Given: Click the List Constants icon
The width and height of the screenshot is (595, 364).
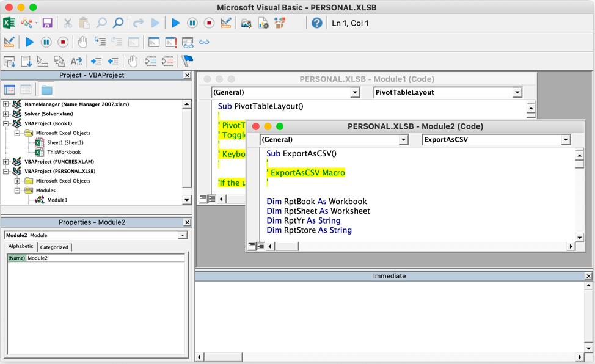Looking at the screenshot, I should point(26,61).
